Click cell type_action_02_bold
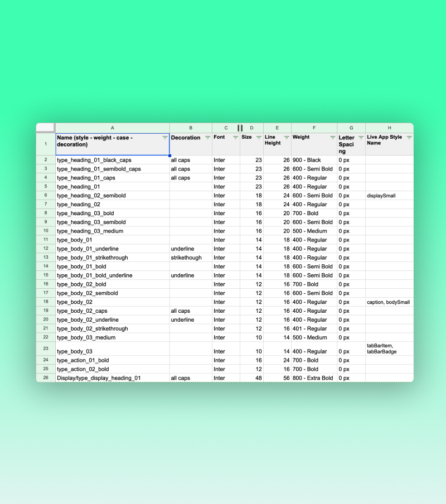Screen dimensions: 446x504 tap(113, 369)
